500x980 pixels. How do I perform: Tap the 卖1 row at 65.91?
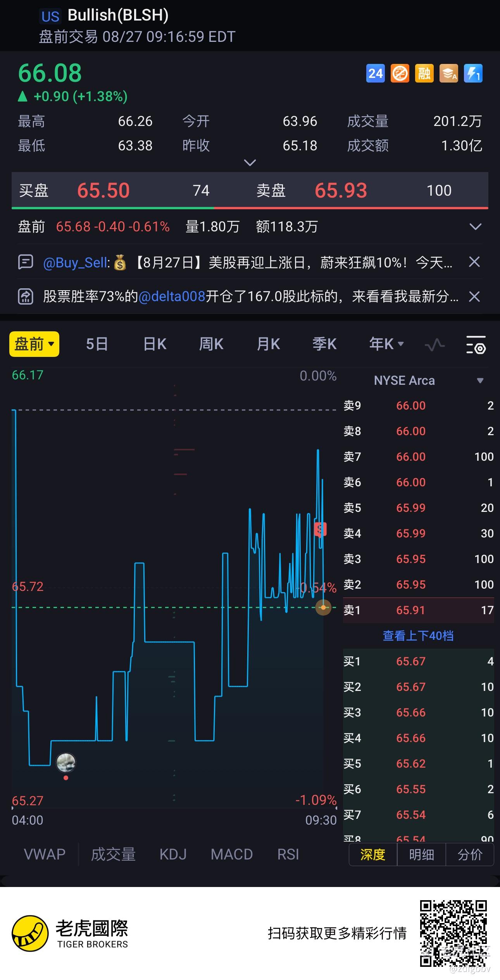coord(419,610)
